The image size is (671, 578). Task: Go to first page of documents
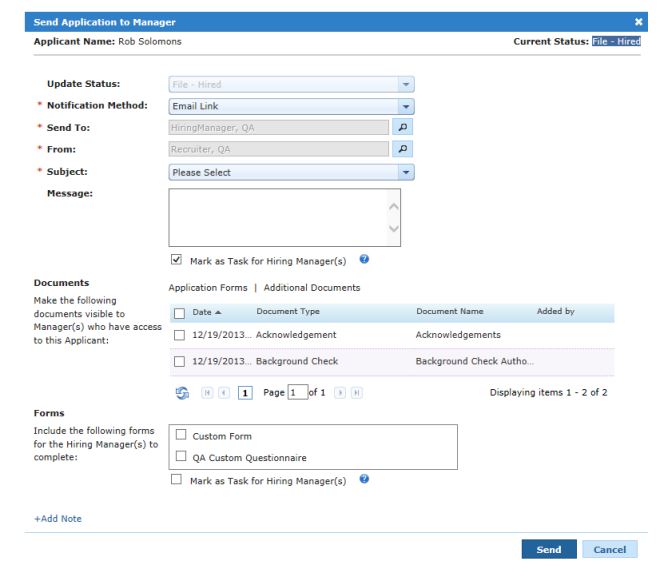pos(207,392)
